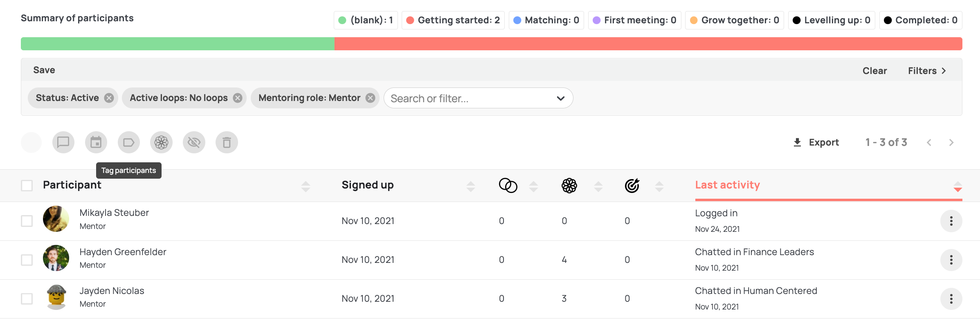Check the box for Mikayla Steuber
The height and width of the screenshot is (323, 980).
(x=27, y=221)
